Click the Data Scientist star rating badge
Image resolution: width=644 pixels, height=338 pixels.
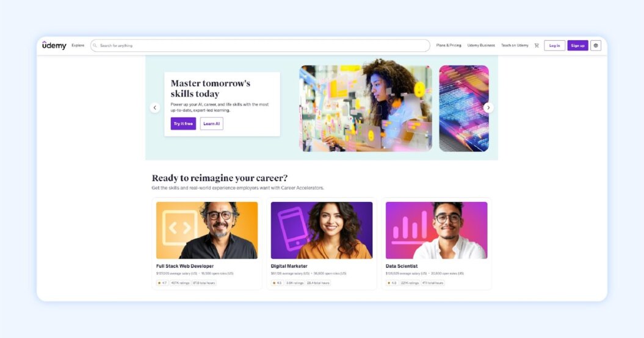tap(392, 283)
